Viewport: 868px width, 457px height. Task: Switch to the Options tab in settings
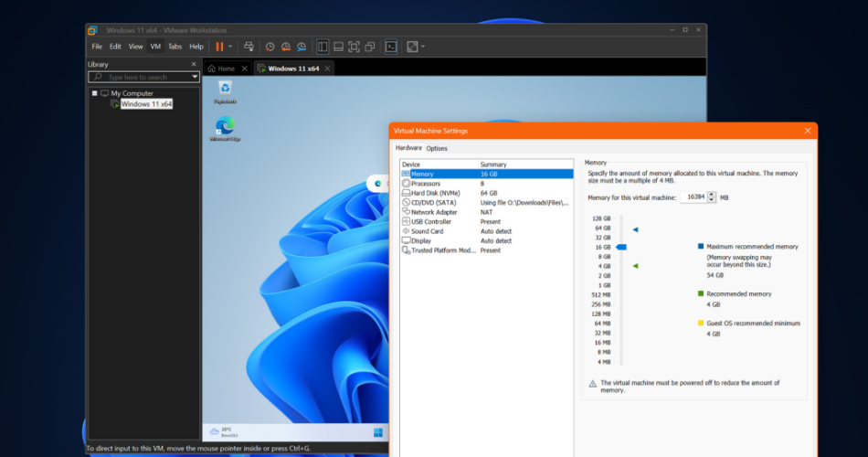pos(437,148)
